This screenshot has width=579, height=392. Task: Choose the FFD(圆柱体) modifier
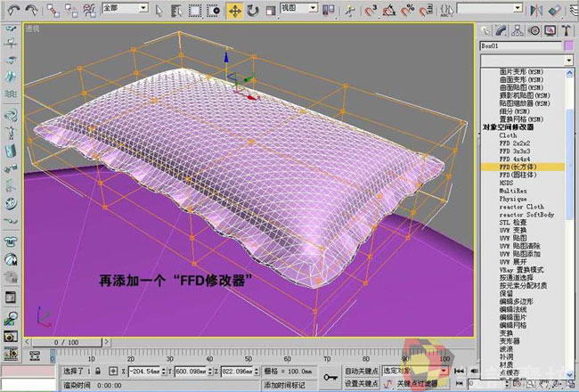(518, 175)
